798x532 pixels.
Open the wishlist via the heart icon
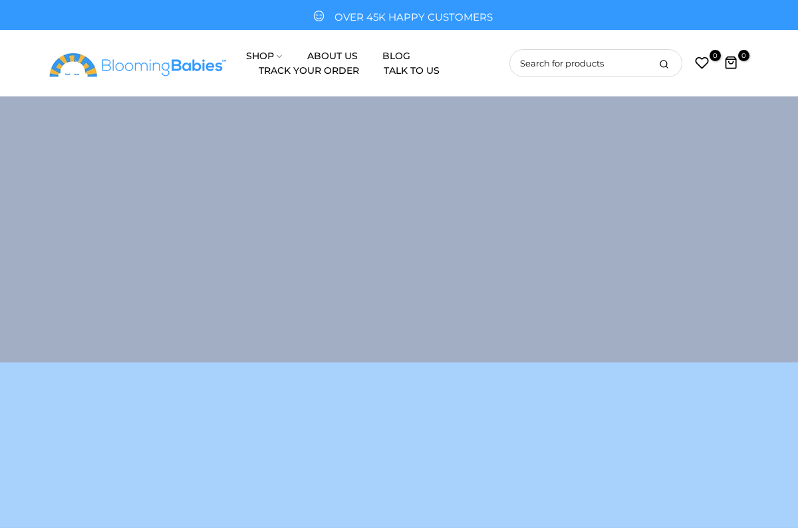pyautogui.click(x=702, y=63)
